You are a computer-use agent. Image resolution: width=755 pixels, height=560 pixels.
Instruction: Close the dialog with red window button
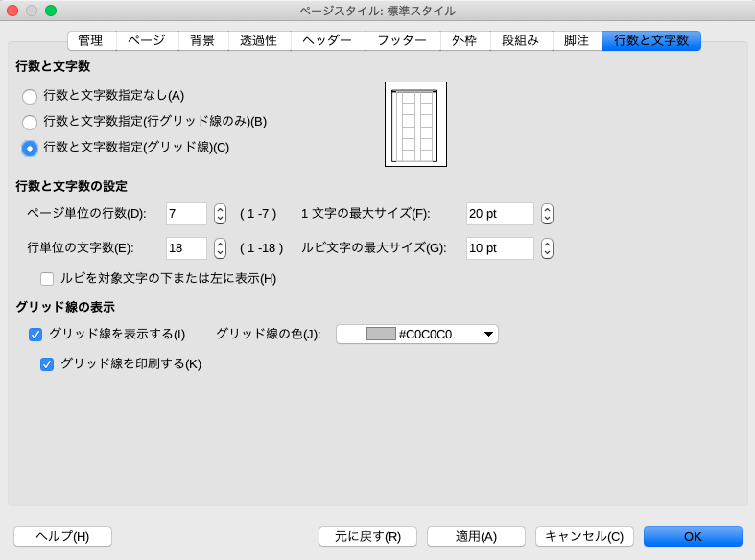point(12,11)
